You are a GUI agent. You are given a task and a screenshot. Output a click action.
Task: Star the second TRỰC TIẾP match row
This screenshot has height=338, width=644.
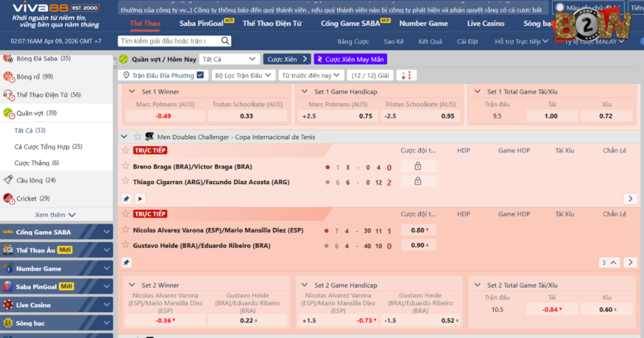point(126,214)
